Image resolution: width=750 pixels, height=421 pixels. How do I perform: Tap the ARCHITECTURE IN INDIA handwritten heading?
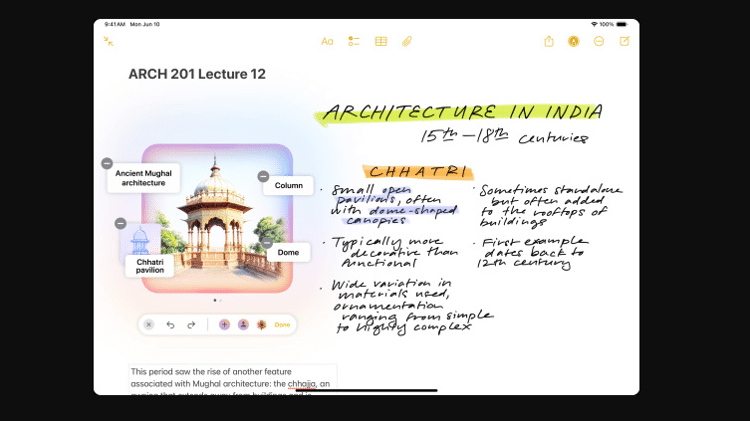click(x=462, y=113)
